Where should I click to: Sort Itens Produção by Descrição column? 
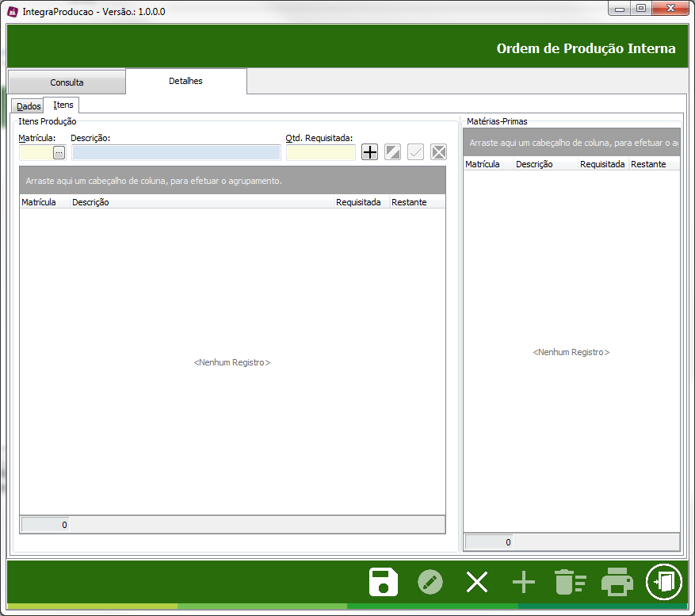coord(201,202)
